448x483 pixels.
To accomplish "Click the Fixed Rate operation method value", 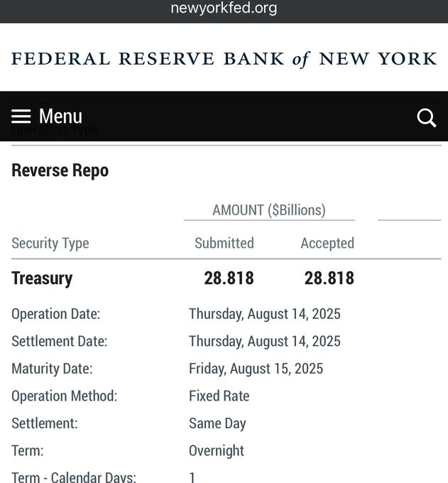I will tap(219, 396).
